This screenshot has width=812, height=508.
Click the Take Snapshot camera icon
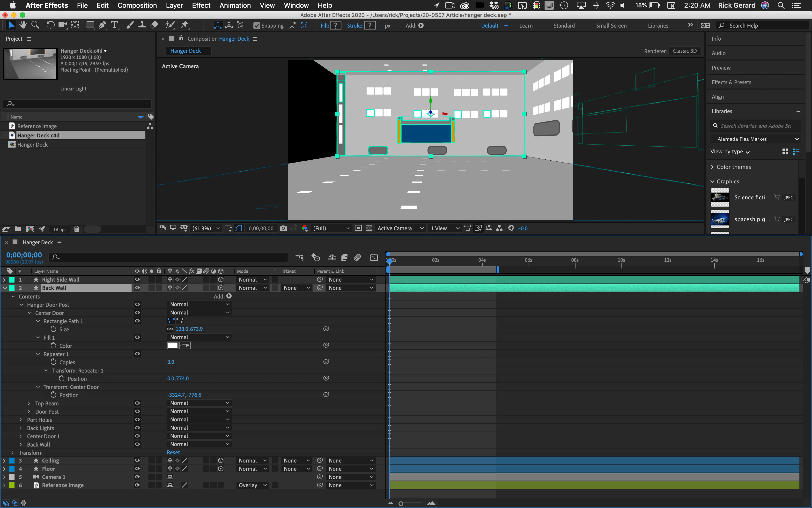click(x=283, y=228)
